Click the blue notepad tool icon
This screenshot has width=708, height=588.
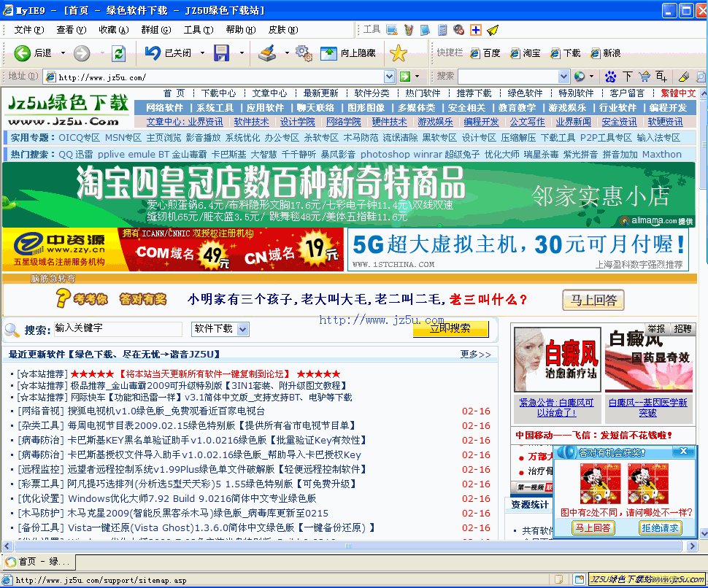click(x=426, y=30)
